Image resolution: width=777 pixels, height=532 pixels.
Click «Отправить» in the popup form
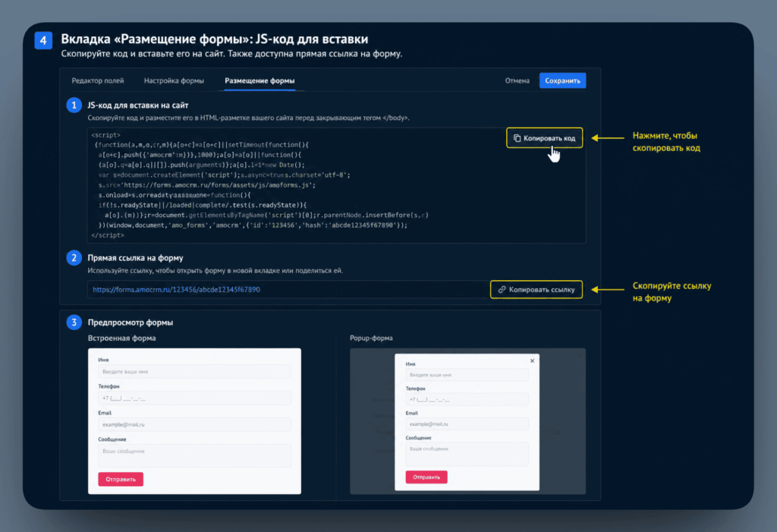click(x=426, y=477)
